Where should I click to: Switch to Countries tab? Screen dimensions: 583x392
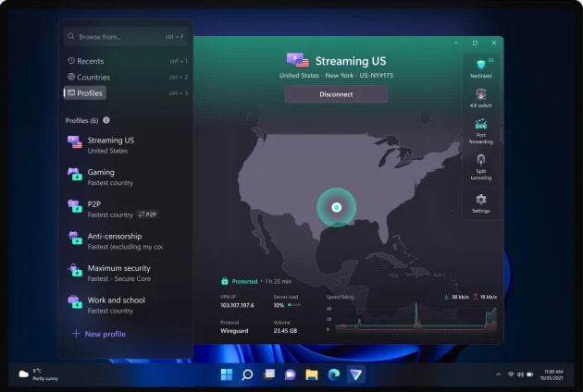pyautogui.click(x=89, y=77)
